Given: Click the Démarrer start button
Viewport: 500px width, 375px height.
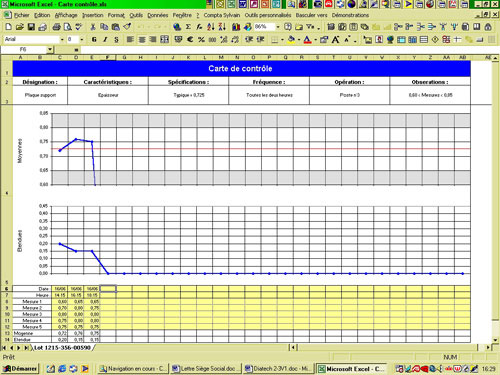Looking at the screenshot, I should (x=20, y=369).
